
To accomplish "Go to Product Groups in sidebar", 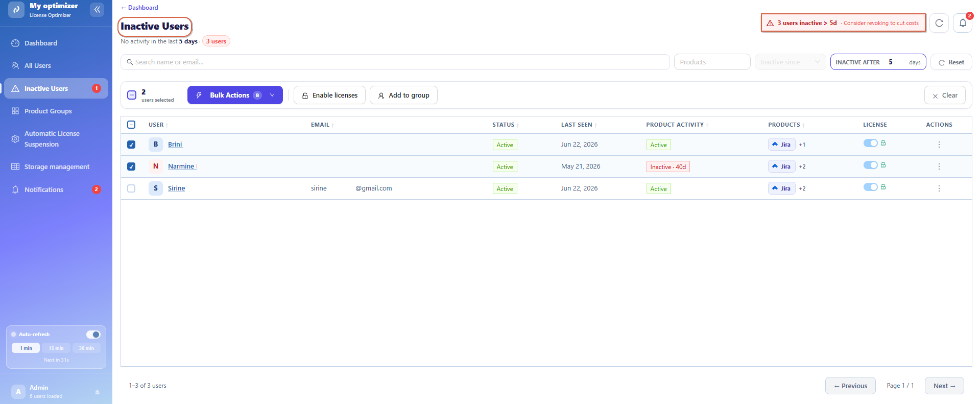I will (x=48, y=111).
